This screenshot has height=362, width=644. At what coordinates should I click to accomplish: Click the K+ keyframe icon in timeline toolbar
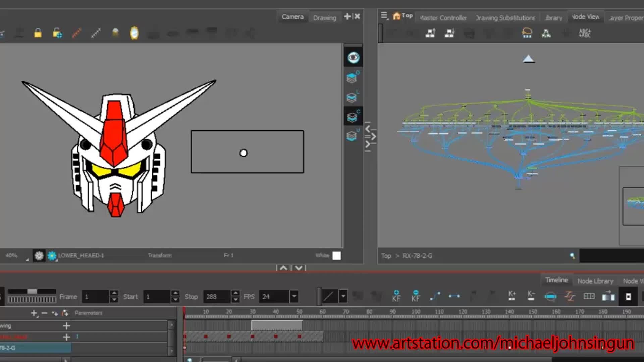(x=512, y=296)
